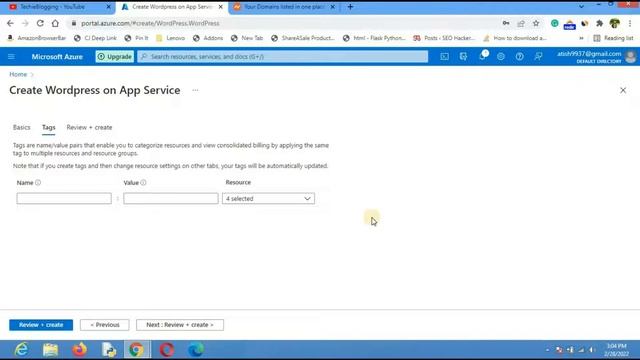640x360 pixels.
Task: Open the volume icon in the system tray
Action: 592,350
